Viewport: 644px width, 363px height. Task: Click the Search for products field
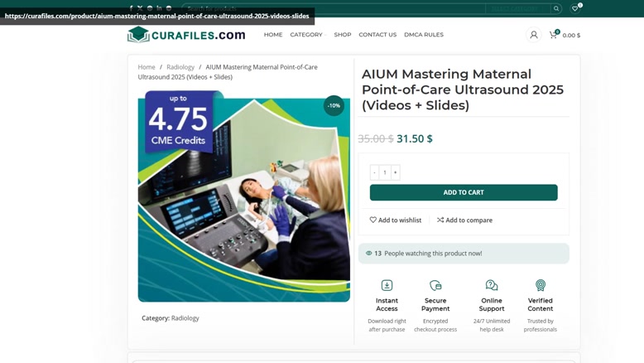point(334,8)
